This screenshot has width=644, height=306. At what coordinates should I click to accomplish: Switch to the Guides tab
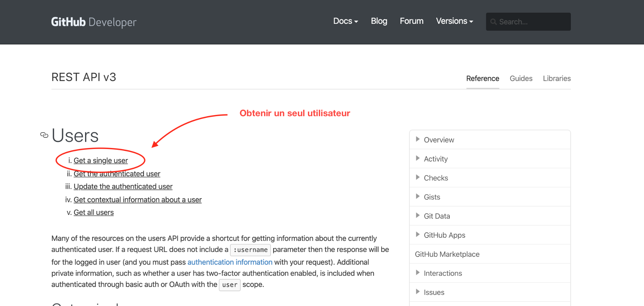521,79
